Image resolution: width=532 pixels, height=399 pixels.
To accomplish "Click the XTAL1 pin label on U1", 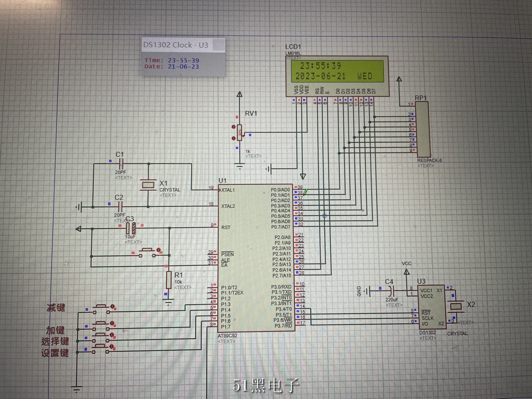I will click(228, 190).
